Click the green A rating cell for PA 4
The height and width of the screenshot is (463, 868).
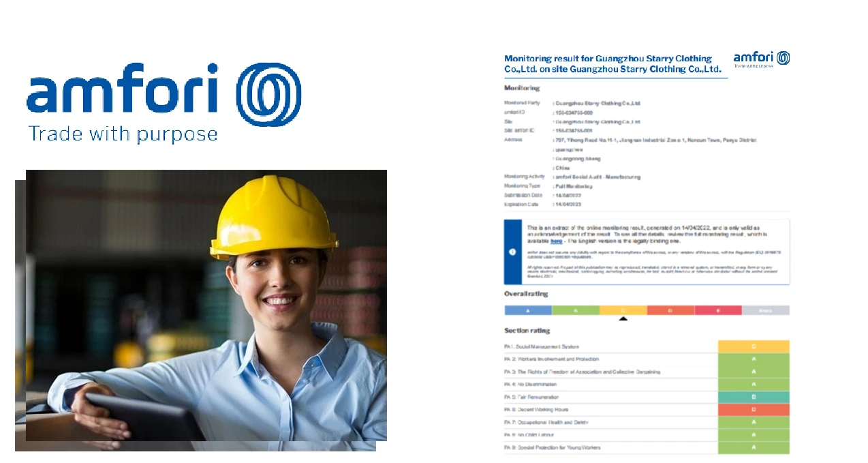[754, 385]
